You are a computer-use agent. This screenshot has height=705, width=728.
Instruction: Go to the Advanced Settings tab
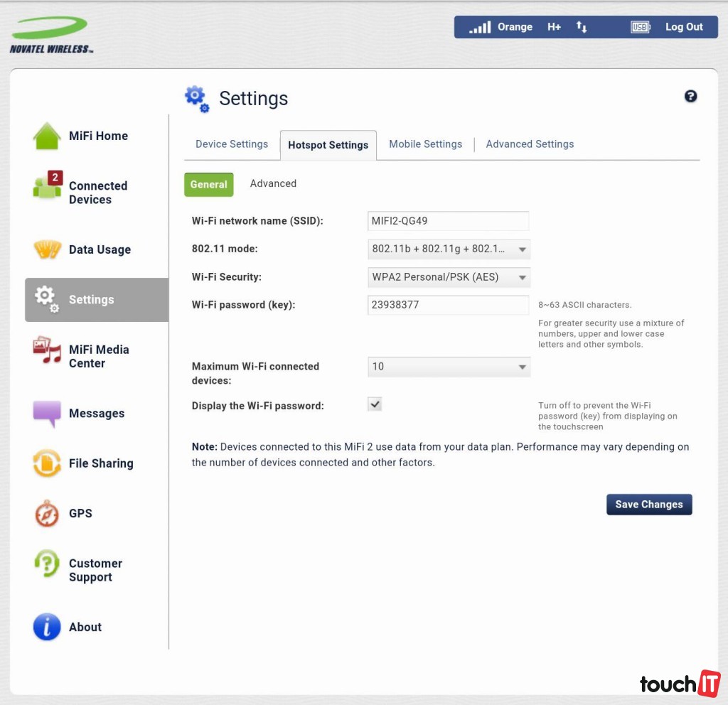(x=530, y=144)
